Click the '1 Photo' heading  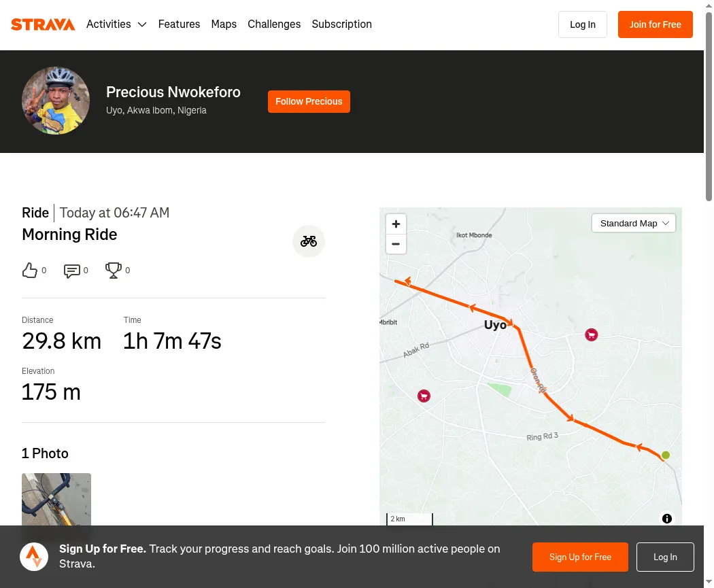[45, 453]
